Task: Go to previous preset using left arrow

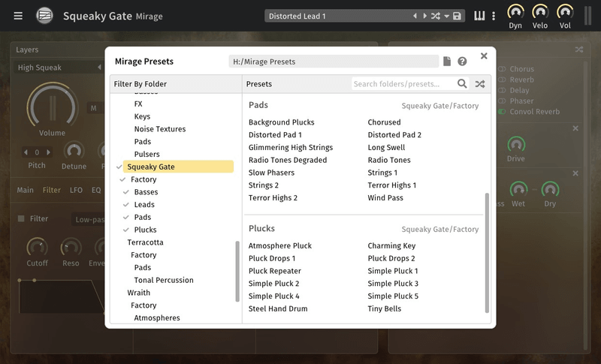Action: click(x=415, y=16)
